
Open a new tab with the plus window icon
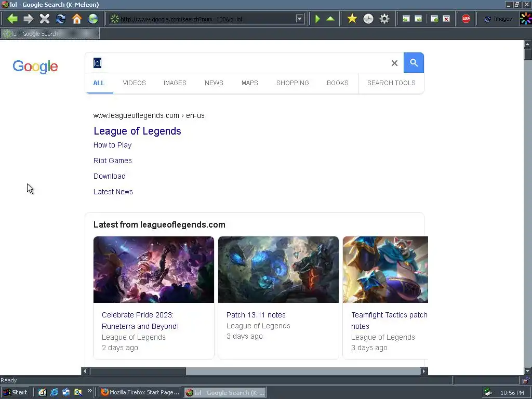point(434,19)
